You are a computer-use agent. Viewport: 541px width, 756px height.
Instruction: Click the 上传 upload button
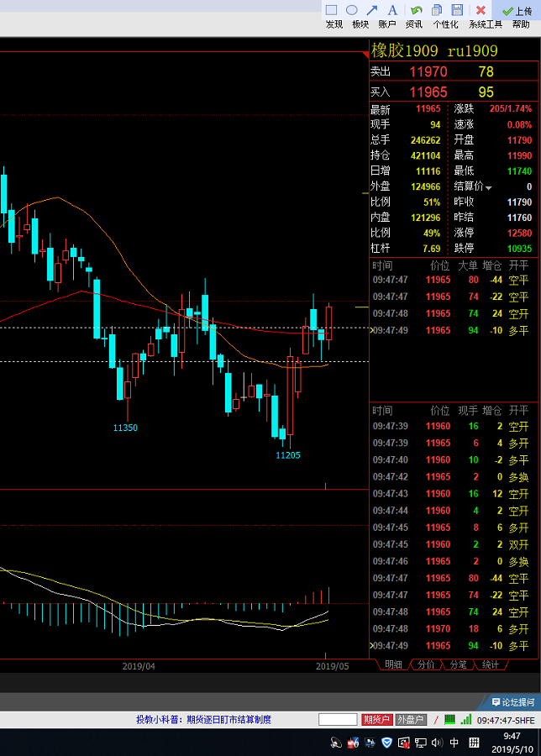(517, 11)
